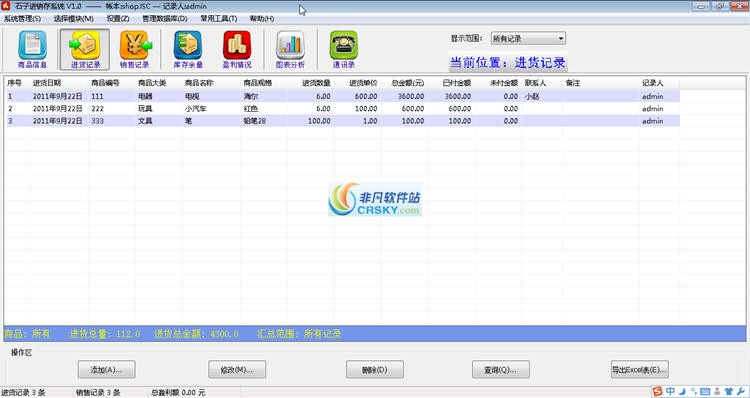Open the 盈利情况 profit status module
The image size is (750, 398).
pyautogui.click(x=237, y=50)
